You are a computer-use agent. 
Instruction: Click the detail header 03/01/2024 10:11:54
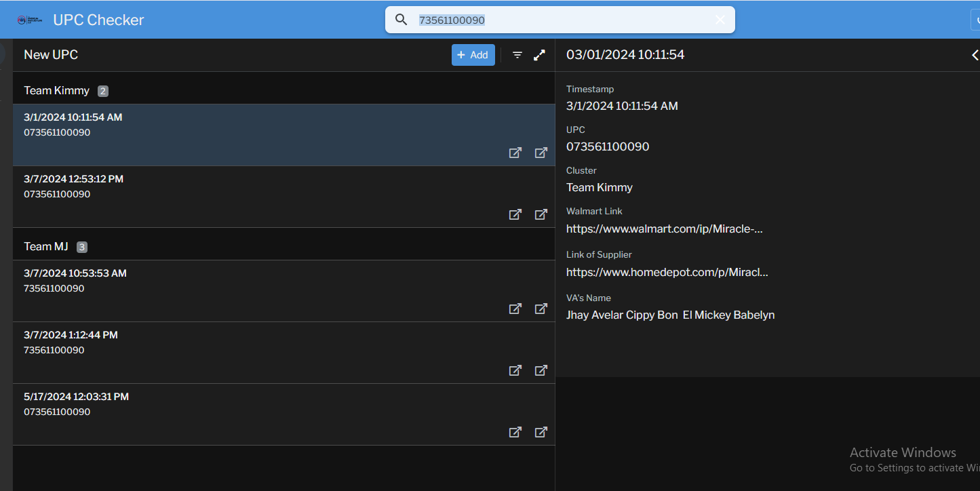pyautogui.click(x=625, y=55)
